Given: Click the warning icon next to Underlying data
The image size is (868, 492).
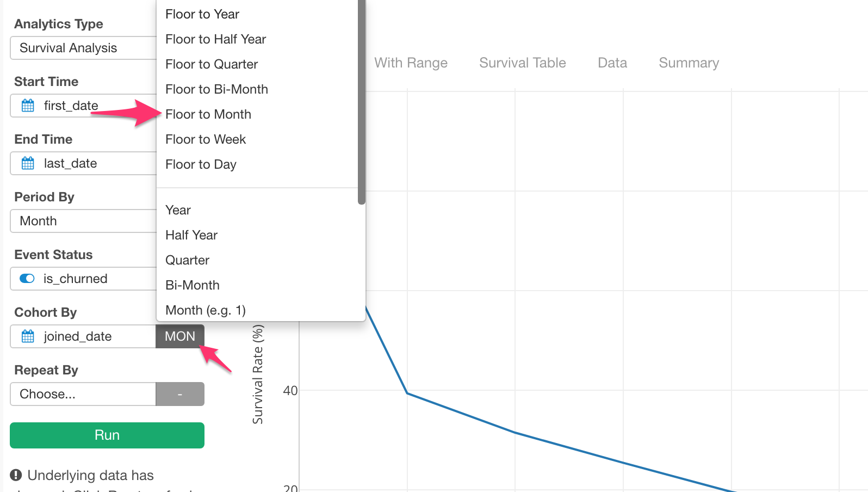Looking at the screenshot, I should click(16, 475).
